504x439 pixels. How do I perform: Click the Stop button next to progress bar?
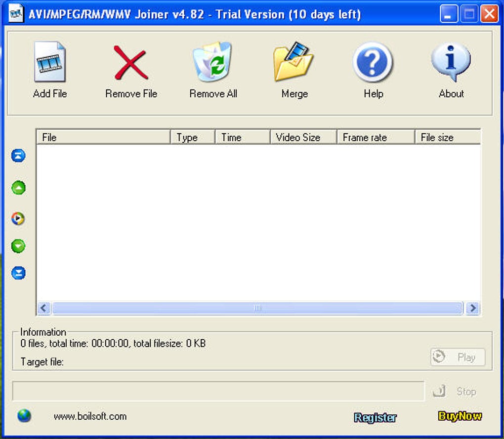(455, 392)
